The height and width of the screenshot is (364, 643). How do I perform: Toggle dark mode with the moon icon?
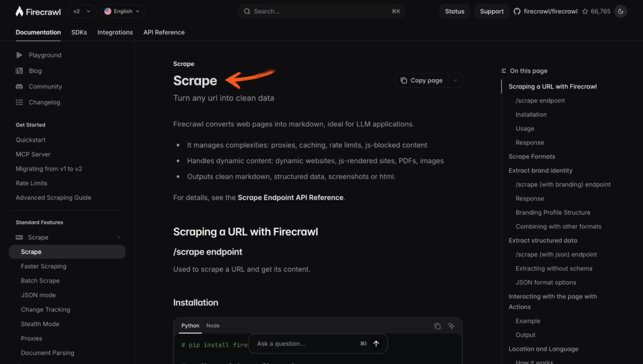[620, 11]
